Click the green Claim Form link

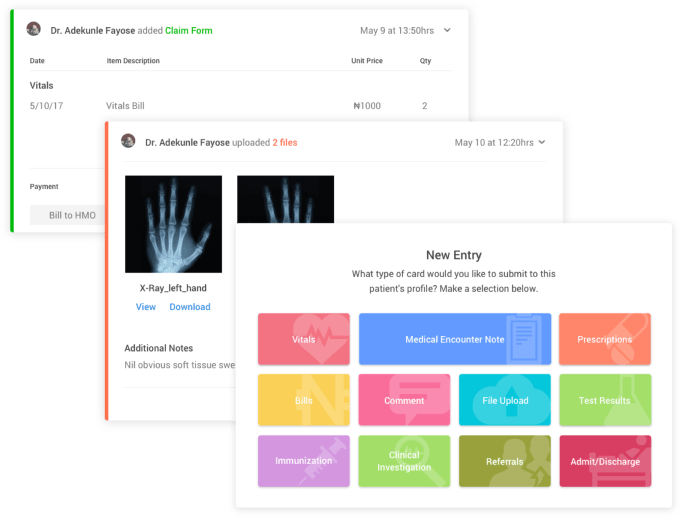coord(189,30)
